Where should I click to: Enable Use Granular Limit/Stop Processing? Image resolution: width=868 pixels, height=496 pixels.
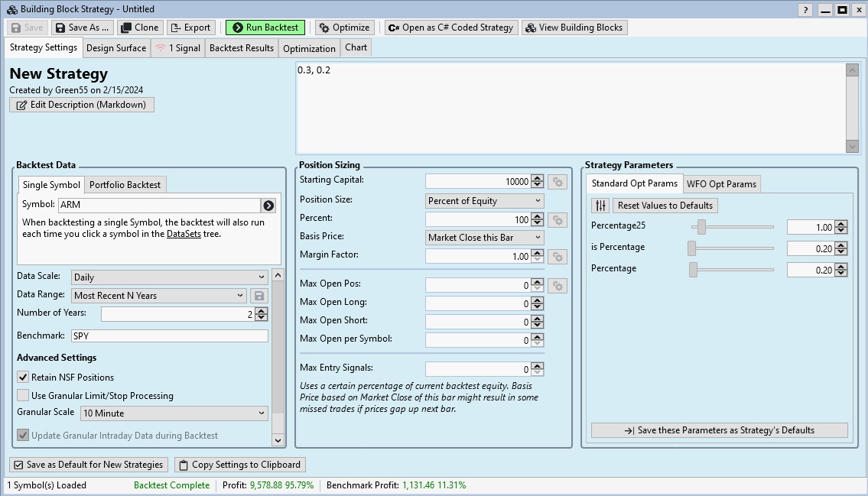pyautogui.click(x=23, y=396)
